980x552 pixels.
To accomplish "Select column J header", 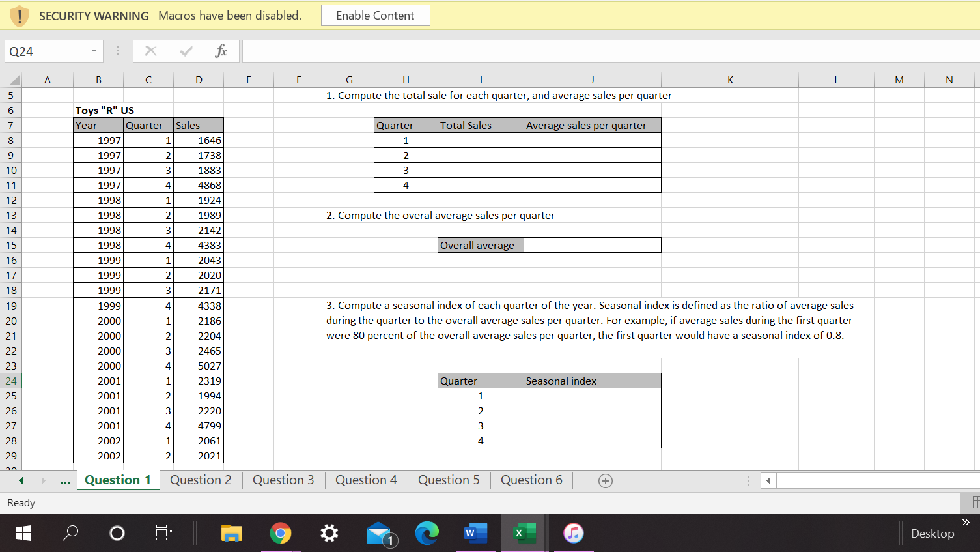I will [x=593, y=80].
